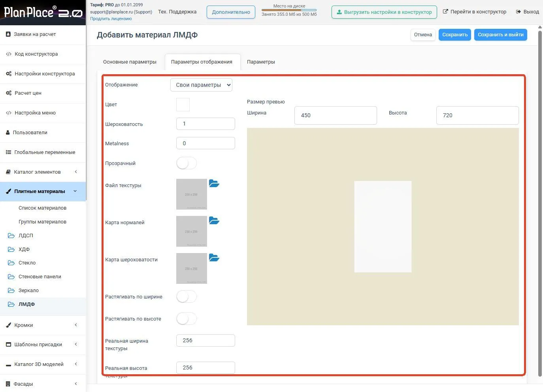
Task: Open Группы материалов menu item
Action: (x=42, y=222)
